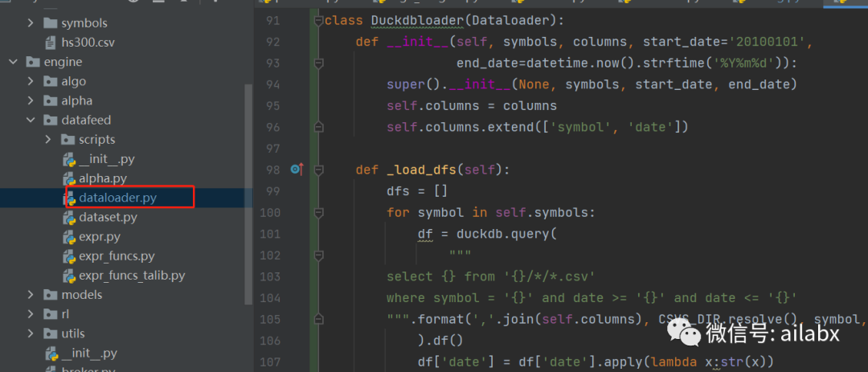The height and width of the screenshot is (372, 868).
Task: Expand the scripts folder chevron
Action: pyautogui.click(x=49, y=140)
